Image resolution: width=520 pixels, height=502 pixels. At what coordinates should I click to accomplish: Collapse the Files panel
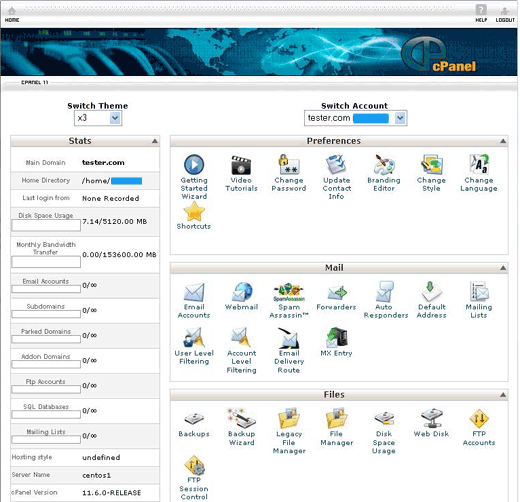[x=503, y=395]
